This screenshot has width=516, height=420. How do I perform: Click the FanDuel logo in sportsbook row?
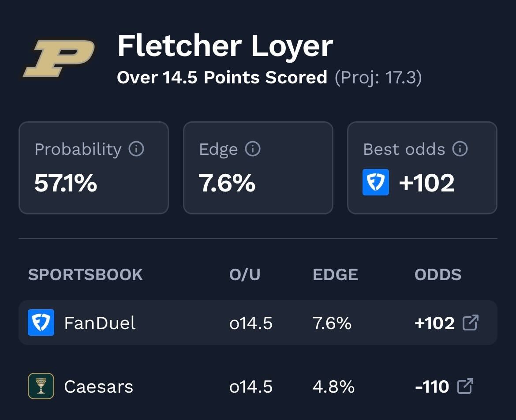coord(41,322)
